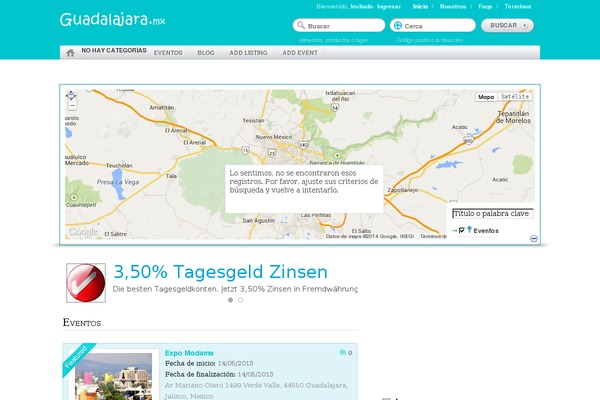This screenshot has height=400, width=600.
Task: Select first ad carousel dot
Action: (x=230, y=300)
